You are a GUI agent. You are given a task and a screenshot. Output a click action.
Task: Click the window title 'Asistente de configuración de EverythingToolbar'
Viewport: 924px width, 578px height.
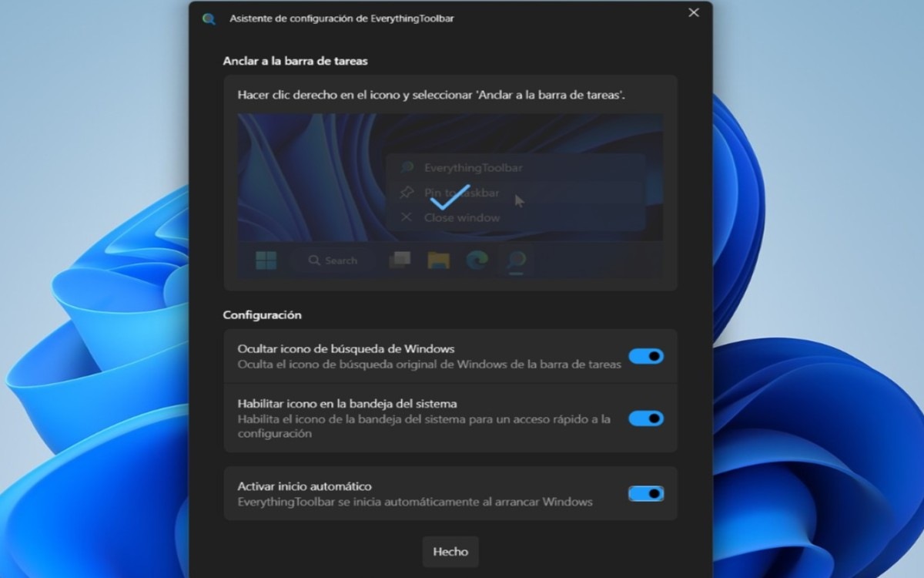[x=342, y=18]
